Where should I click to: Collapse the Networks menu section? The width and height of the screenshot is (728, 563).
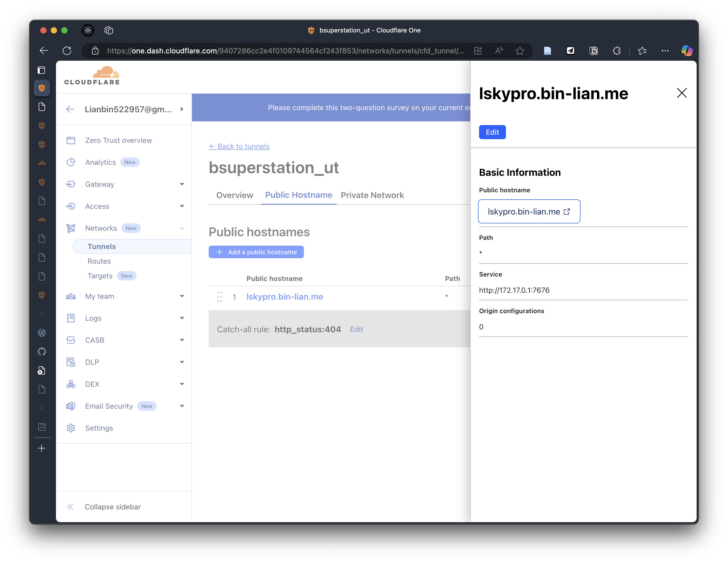point(182,228)
